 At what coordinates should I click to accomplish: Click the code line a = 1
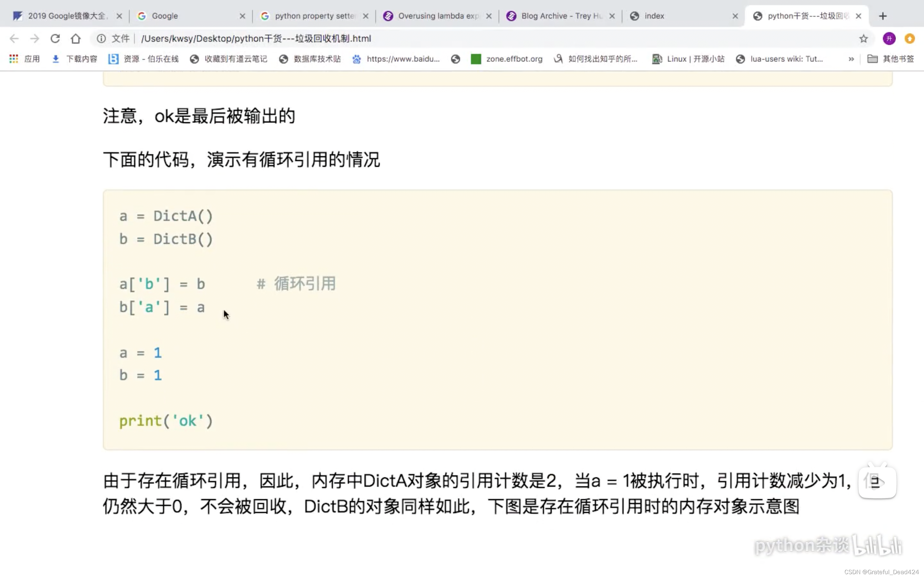pyautogui.click(x=141, y=353)
